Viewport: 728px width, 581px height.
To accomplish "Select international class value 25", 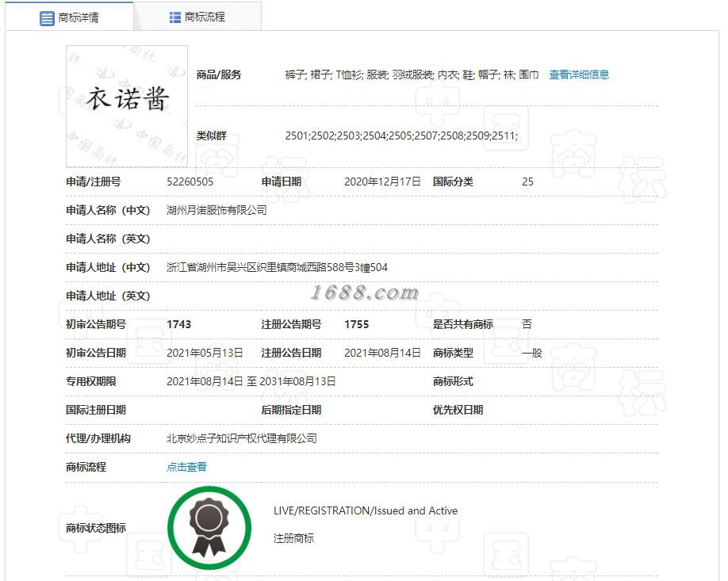I will tap(527, 182).
